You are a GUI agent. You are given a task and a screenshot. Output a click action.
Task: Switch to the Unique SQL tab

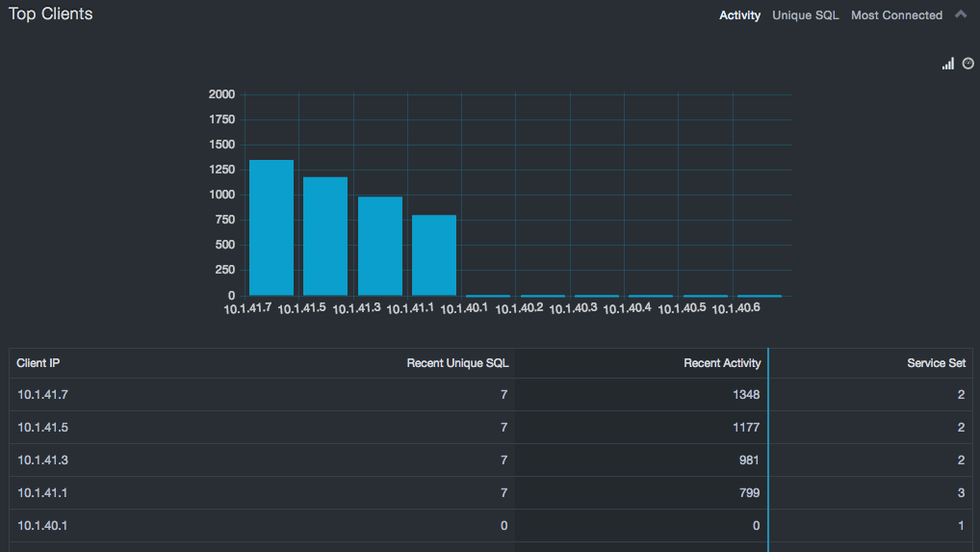pyautogui.click(x=805, y=15)
